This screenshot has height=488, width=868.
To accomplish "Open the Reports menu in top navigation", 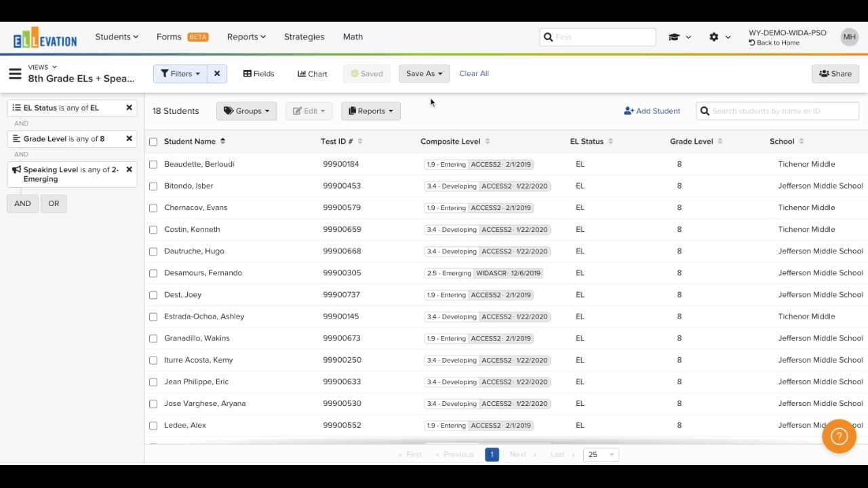I will (x=246, y=37).
